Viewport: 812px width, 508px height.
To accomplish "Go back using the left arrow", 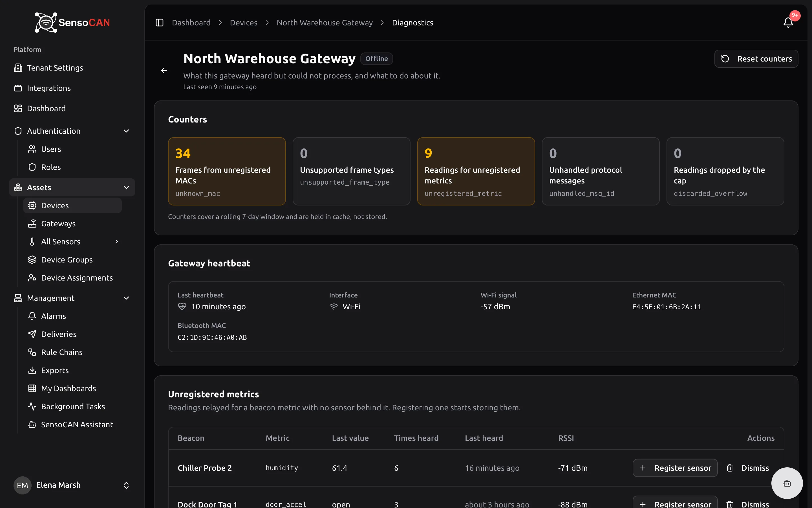I will click(x=164, y=71).
